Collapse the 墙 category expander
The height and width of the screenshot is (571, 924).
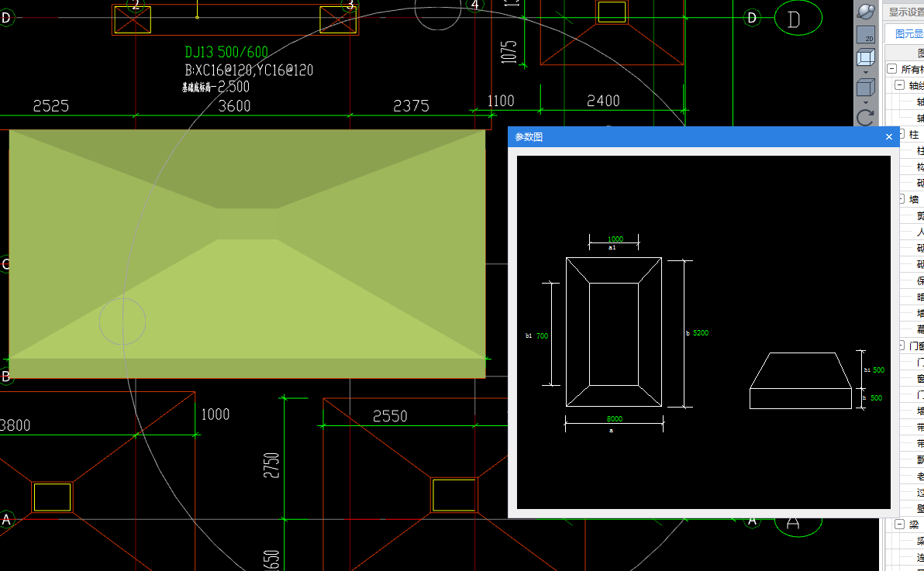pos(902,199)
